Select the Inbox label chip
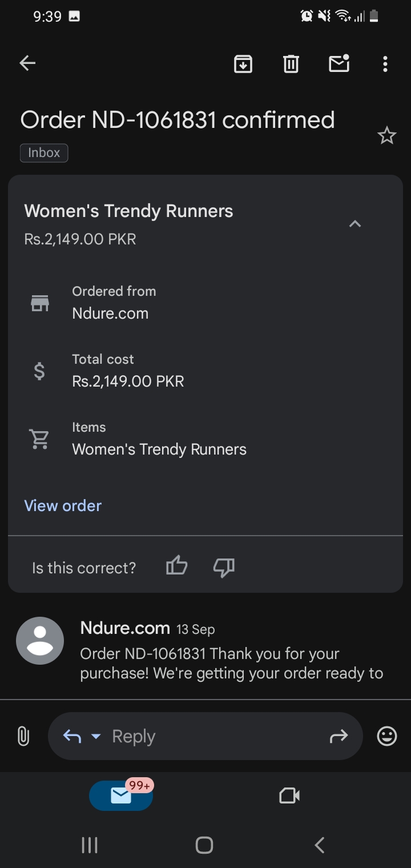The width and height of the screenshot is (411, 868). [x=44, y=152]
